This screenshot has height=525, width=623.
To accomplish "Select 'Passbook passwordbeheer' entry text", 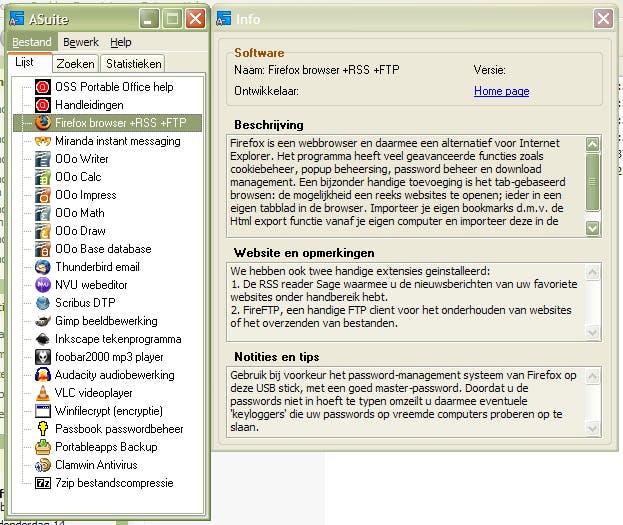I will click(x=119, y=429).
